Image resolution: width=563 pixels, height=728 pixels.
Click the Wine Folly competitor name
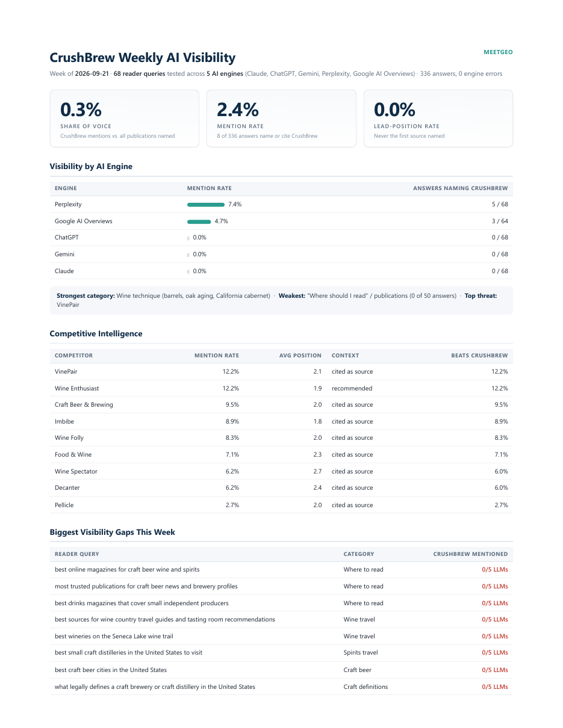point(69,438)
